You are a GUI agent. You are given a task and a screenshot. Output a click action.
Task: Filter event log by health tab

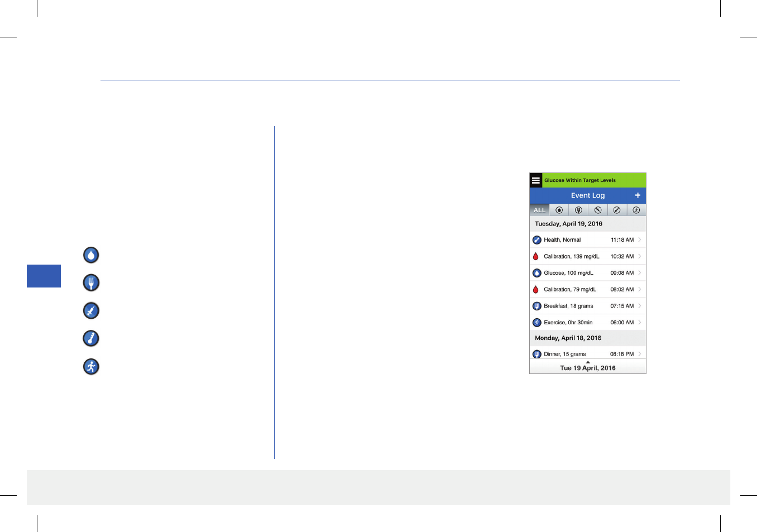pyautogui.click(x=617, y=210)
